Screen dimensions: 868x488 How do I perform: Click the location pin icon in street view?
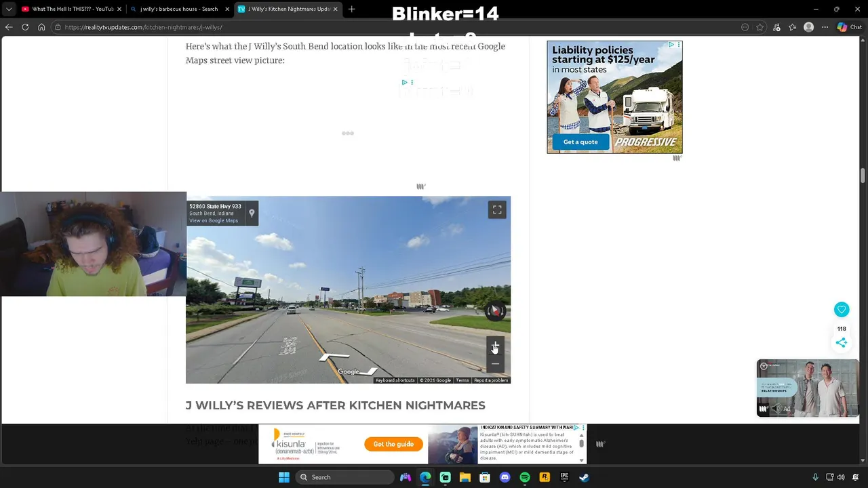[x=252, y=213]
